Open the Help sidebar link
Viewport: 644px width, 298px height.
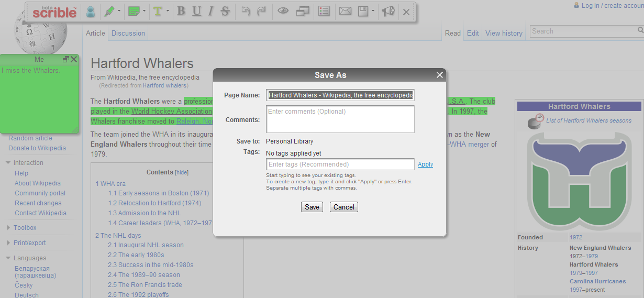[x=21, y=173]
